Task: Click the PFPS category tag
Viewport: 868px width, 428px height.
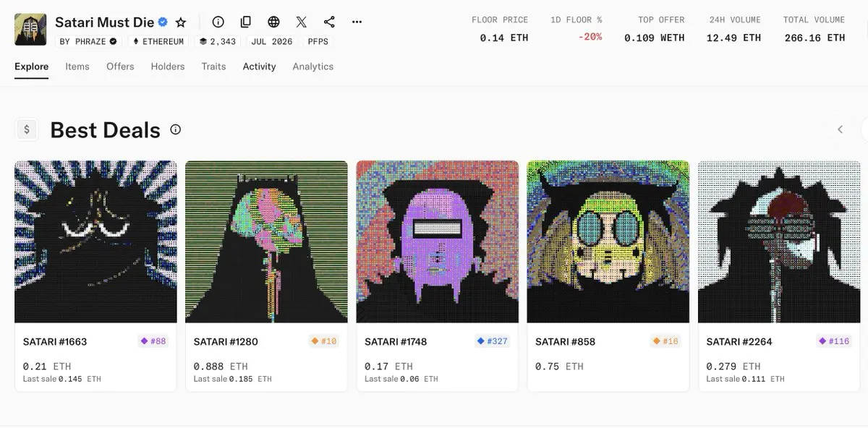Action: 318,42
